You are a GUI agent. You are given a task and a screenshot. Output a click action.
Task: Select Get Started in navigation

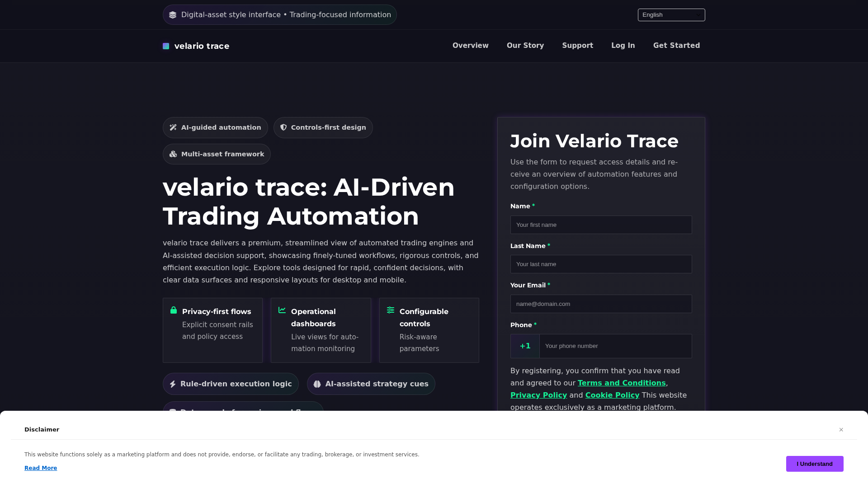point(676,46)
